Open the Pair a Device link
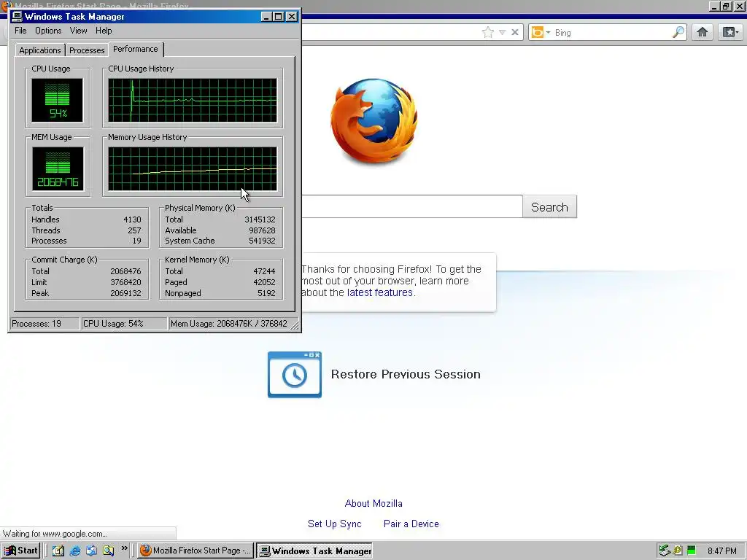Image resolution: width=747 pixels, height=560 pixels. tap(411, 524)
